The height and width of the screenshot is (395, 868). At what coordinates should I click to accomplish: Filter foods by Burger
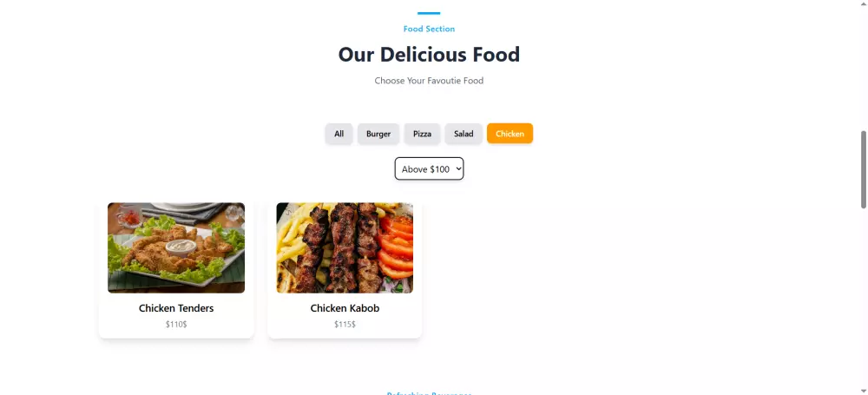(378, 134)
